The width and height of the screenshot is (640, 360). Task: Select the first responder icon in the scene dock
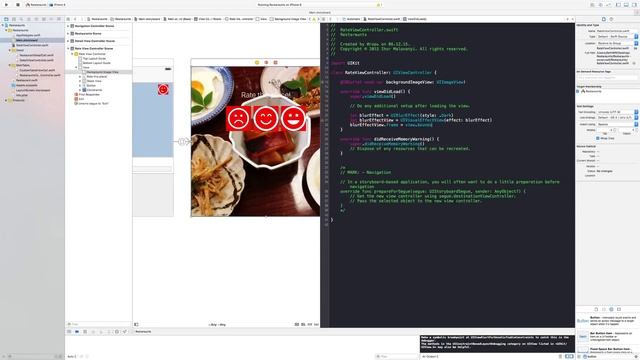click(266, 62)
